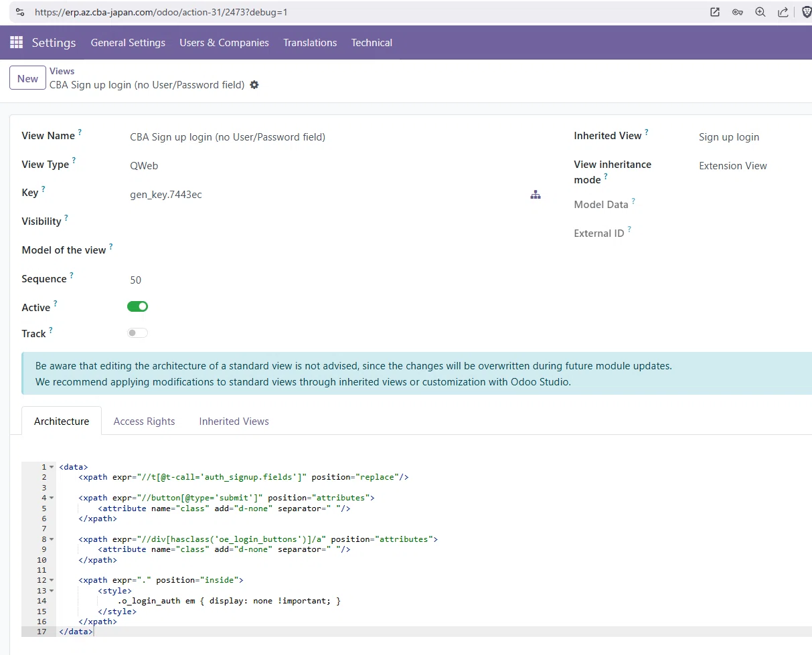Open the gear actions menu beside view title

click(x=254, y=85)
